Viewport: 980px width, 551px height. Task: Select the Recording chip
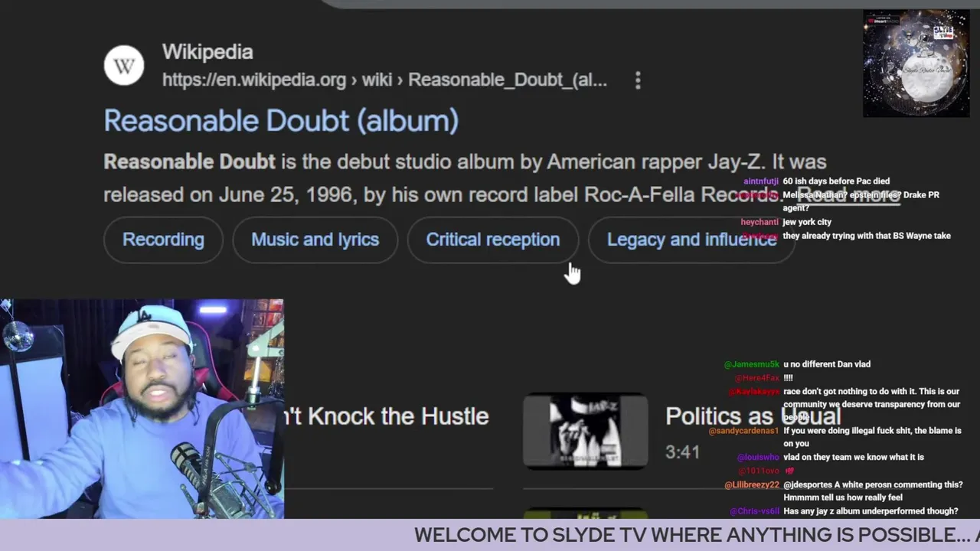163,240
